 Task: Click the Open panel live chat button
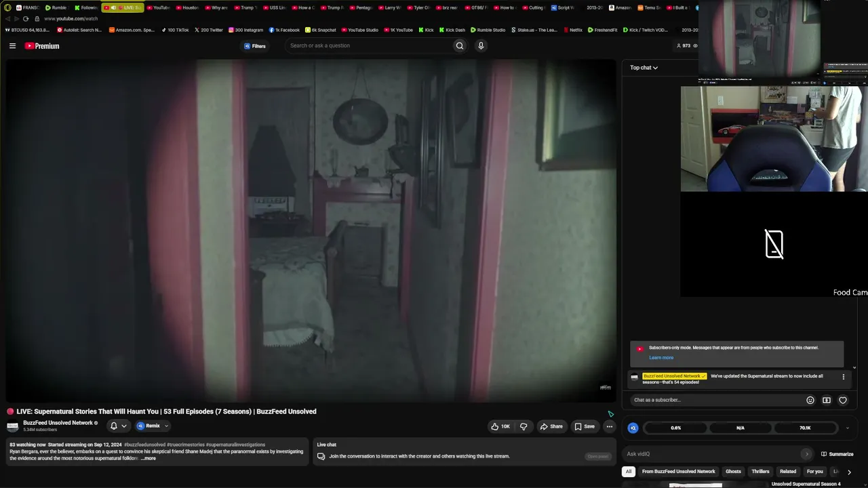coord(598,456)
